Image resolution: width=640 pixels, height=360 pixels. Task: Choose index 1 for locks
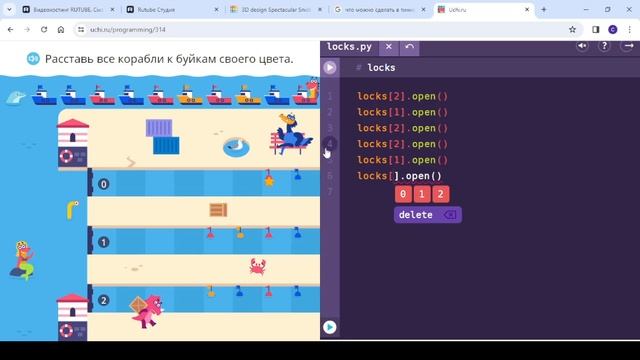tap(422, 194)
